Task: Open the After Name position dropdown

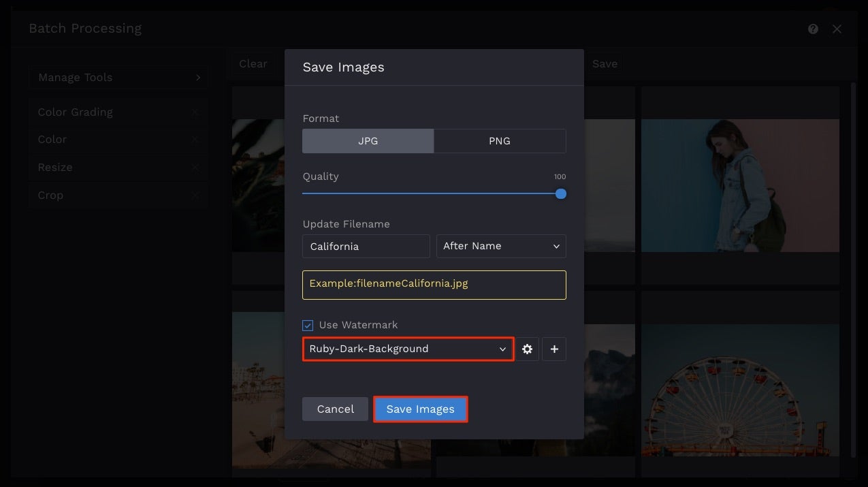Action: [x=501, y=246]
